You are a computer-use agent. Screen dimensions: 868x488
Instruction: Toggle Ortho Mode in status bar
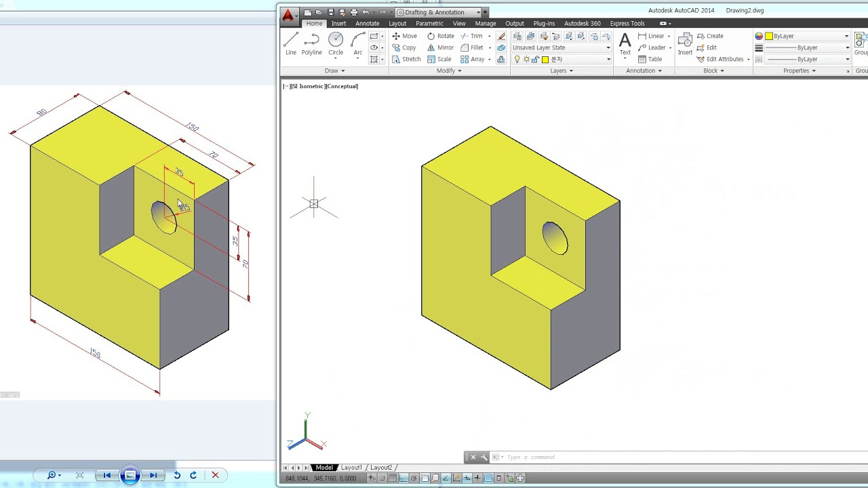(403, 478)
